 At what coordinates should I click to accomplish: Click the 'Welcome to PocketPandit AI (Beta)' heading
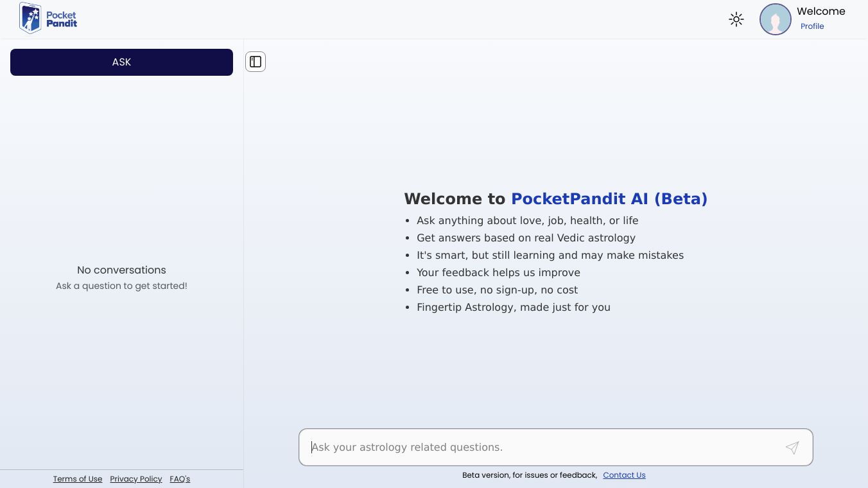click(556, 199)
